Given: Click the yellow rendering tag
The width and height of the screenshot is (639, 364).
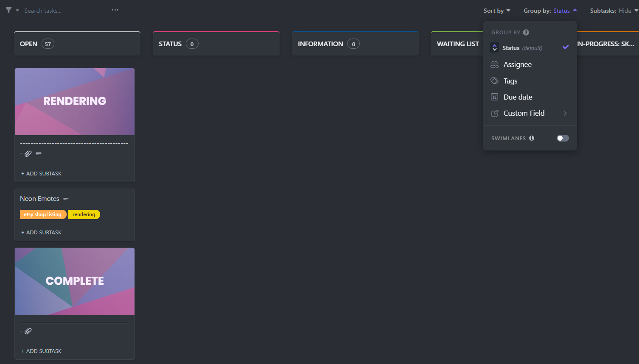Looking at the screenshot, I should pos(84,215).
